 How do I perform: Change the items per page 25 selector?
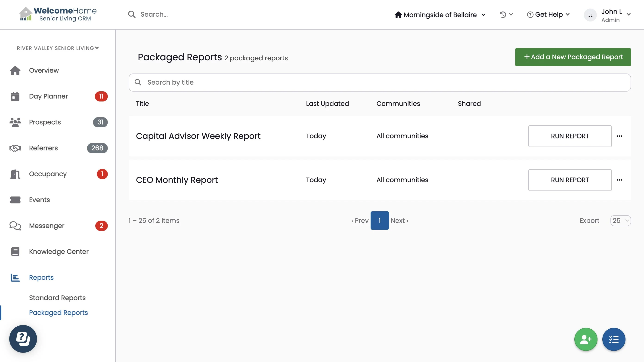620,220
